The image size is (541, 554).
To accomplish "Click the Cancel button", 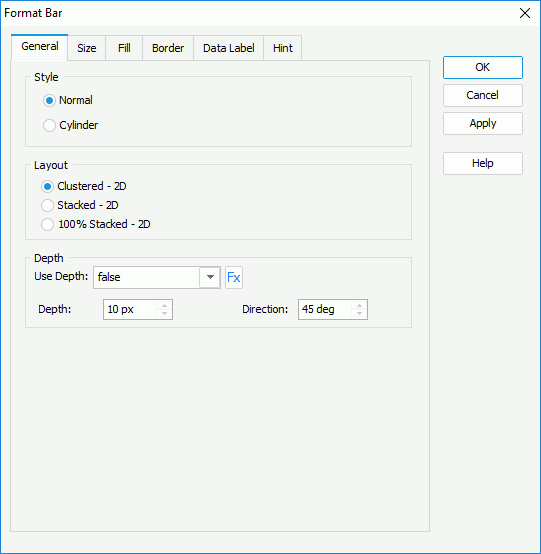I will [x=483, y=95].
